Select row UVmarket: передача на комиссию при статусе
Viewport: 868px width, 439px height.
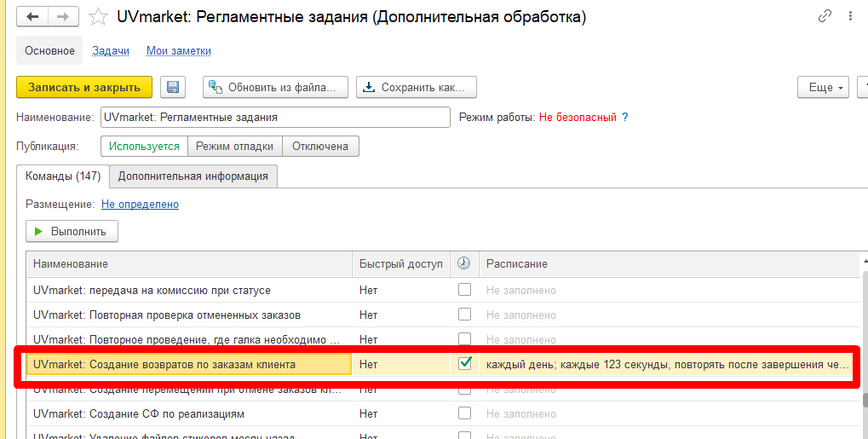point(189,290)
